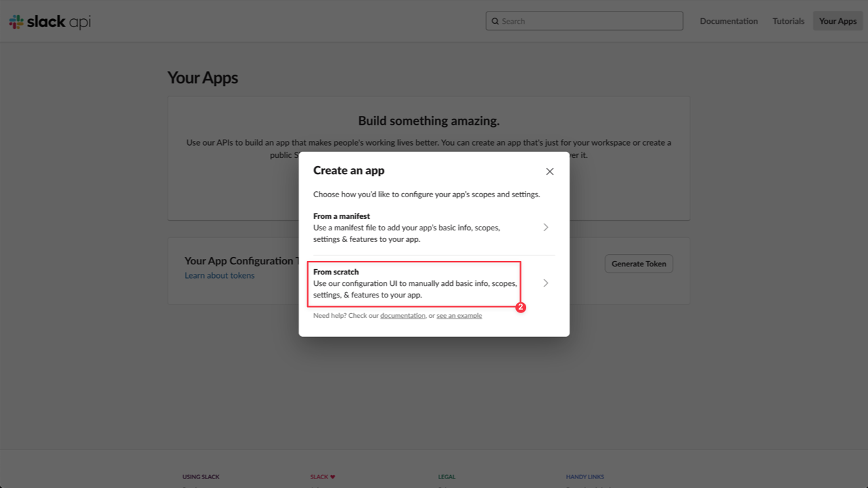
Task: Click the heart icon beside the SLACK footer heading
Action: [x=333, y=476]
